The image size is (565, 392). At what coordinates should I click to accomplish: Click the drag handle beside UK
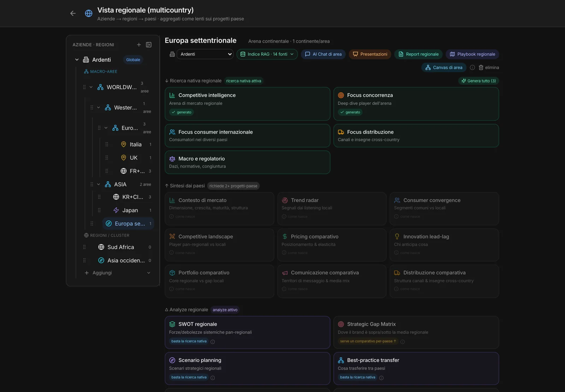(107, 158)
